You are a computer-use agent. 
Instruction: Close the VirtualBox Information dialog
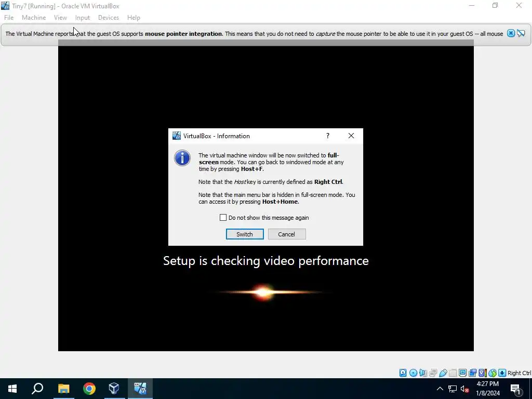tap(351, 136)
